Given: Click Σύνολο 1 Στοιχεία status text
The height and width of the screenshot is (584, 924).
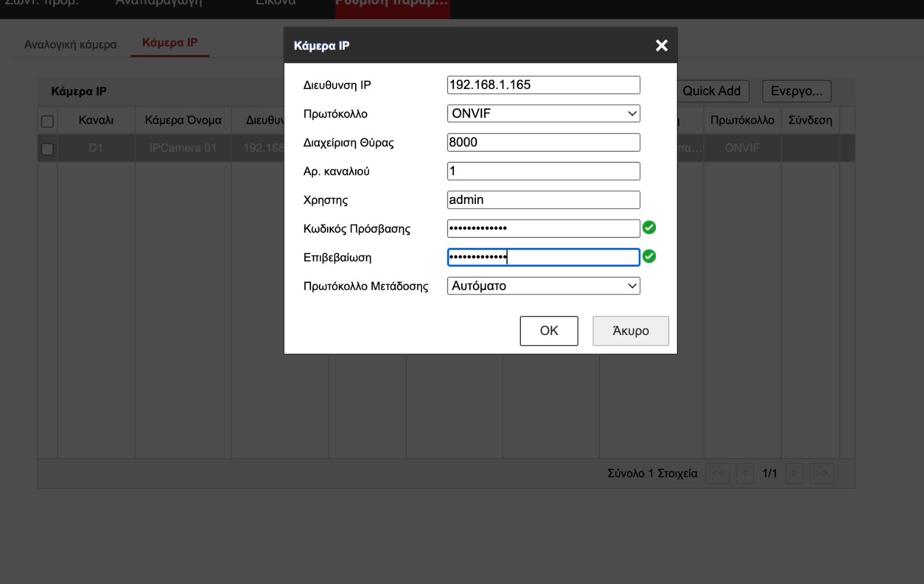Looking at the screenshot, I should (653, 474).
